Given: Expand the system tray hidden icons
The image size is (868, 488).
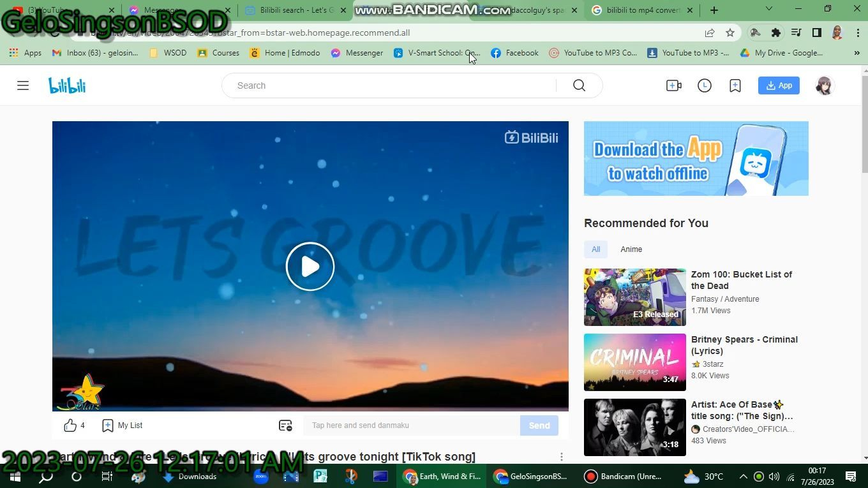Looking at the screenshot, I should (743, 477).
